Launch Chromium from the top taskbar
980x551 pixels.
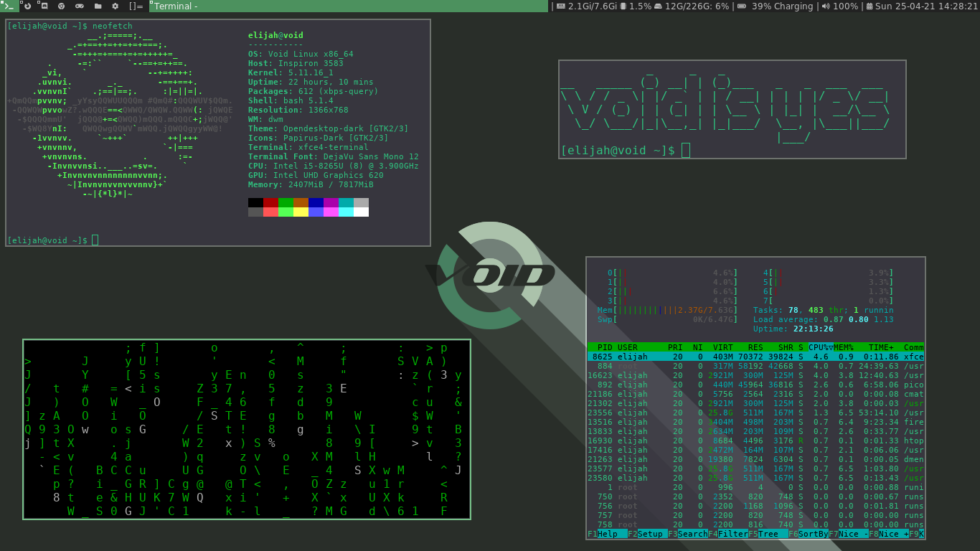pos(62,6)
